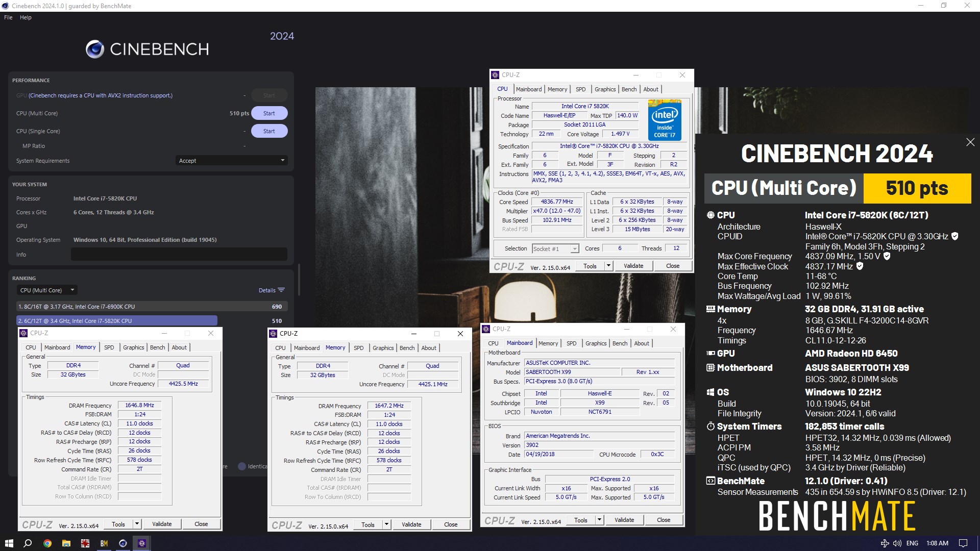
Task: Open File Explorer from the taskbar
Action: tap(66, 543)
